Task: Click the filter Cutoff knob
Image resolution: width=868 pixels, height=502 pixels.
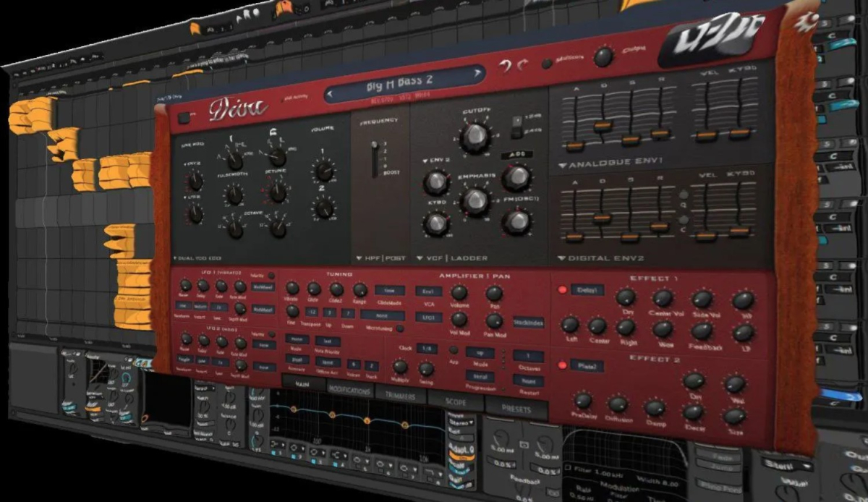Action: click(x=475, y=135)
